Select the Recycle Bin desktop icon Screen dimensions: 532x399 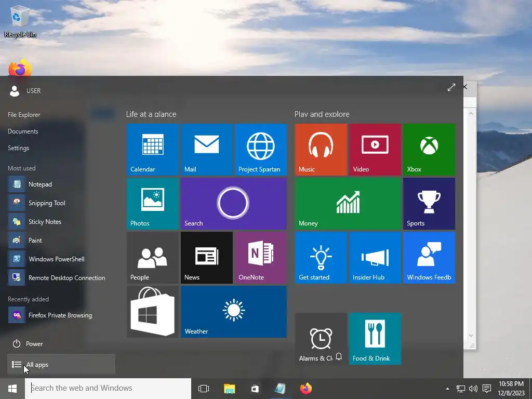point(20,20)
